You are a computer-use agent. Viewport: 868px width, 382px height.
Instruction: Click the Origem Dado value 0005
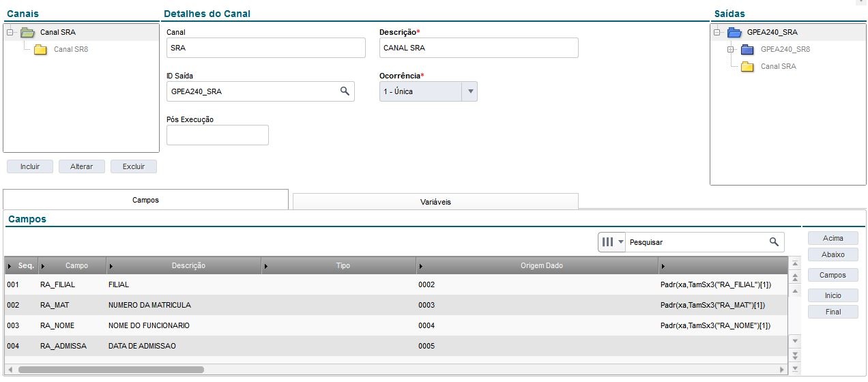426,346
